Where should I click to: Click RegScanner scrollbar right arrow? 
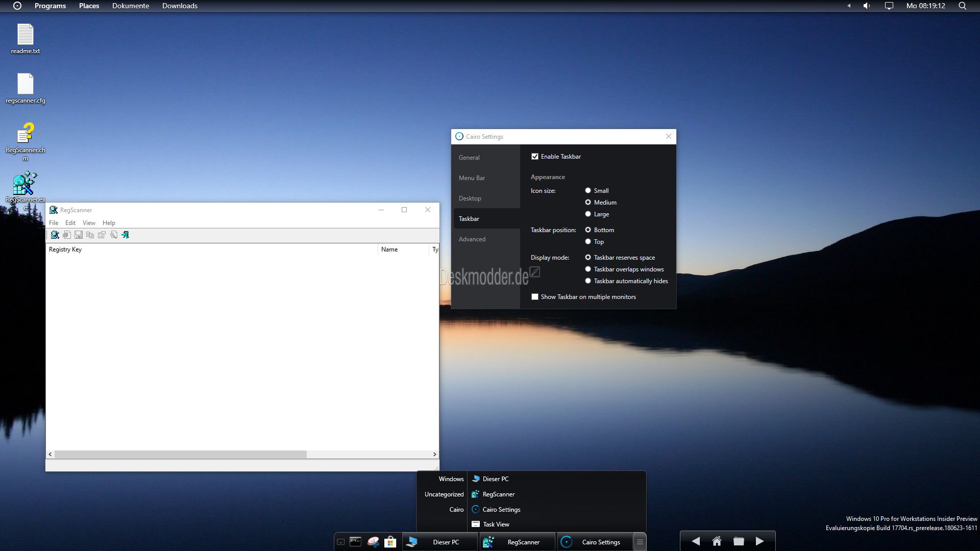pos(434,454)
